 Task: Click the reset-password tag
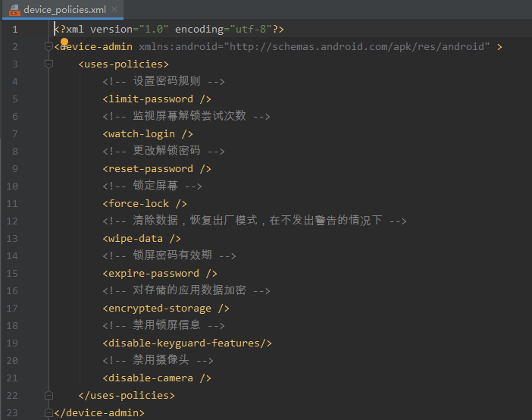(x=157, y=169)
